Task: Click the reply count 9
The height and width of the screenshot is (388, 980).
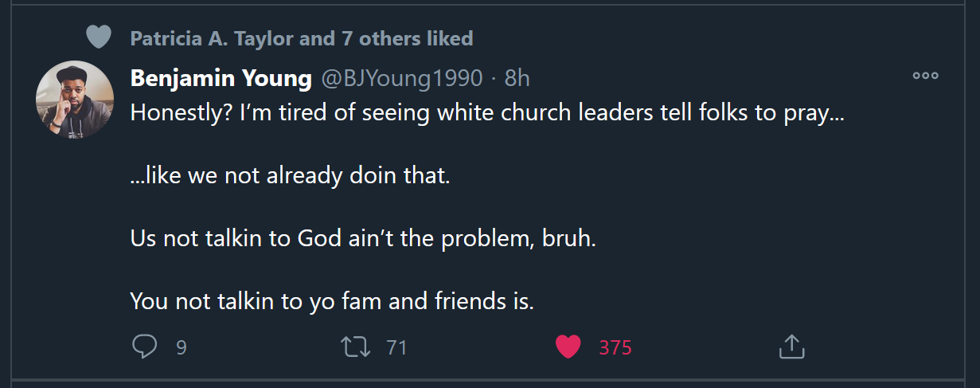Action: coord(182,347)
